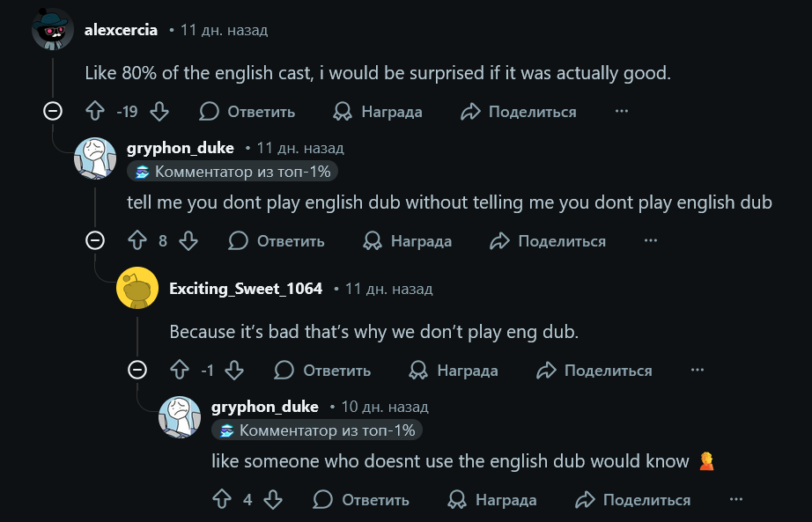
Task: Upvote gryphon_duke's last reply with 4 points
Action: click(222, 500)
